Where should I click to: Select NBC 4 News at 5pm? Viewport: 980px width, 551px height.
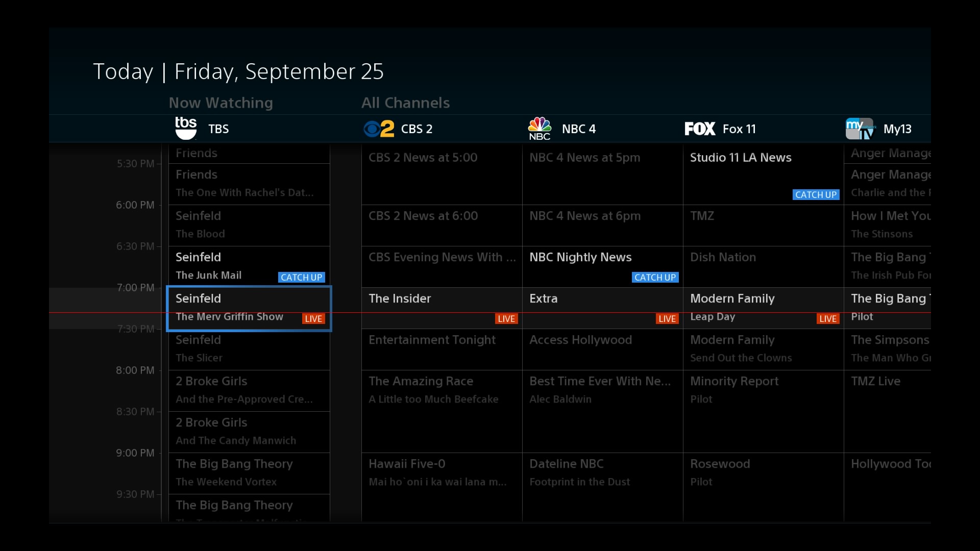(602, 174)
